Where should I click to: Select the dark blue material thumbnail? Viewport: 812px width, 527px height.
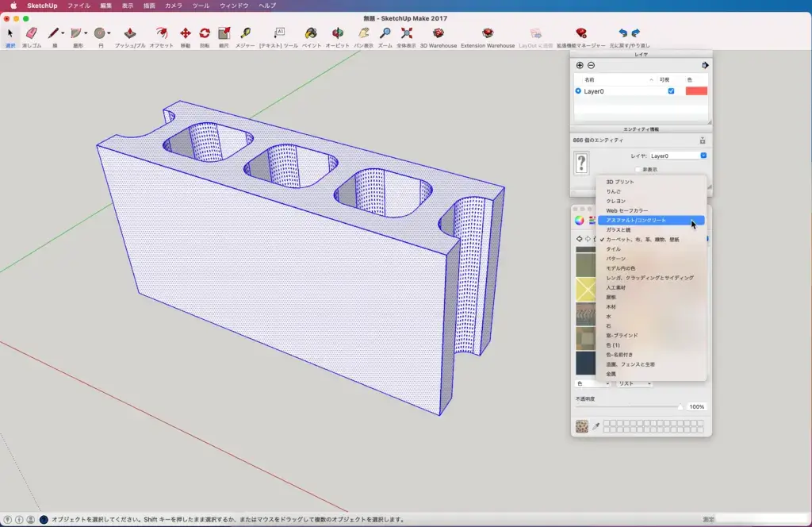[586, 363]
